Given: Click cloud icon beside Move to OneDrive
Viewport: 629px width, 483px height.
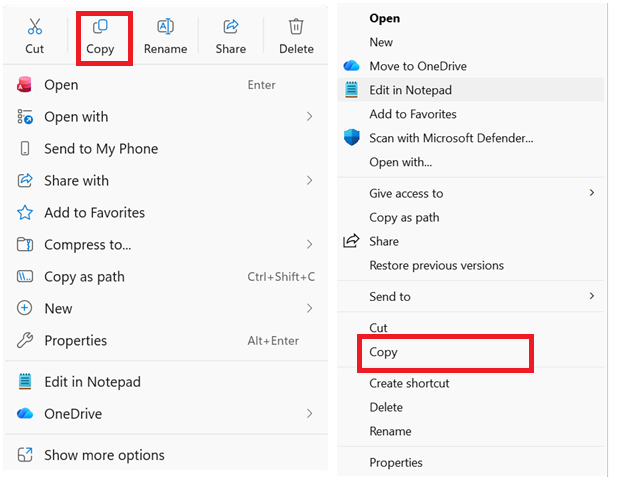Looking at the screenshot, I should [x=351, y=66].
